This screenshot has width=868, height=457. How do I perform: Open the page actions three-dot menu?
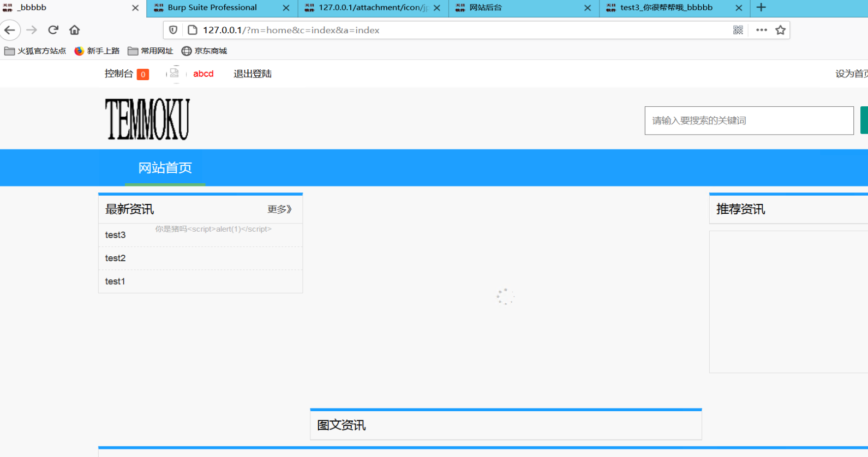pos(762,30)
